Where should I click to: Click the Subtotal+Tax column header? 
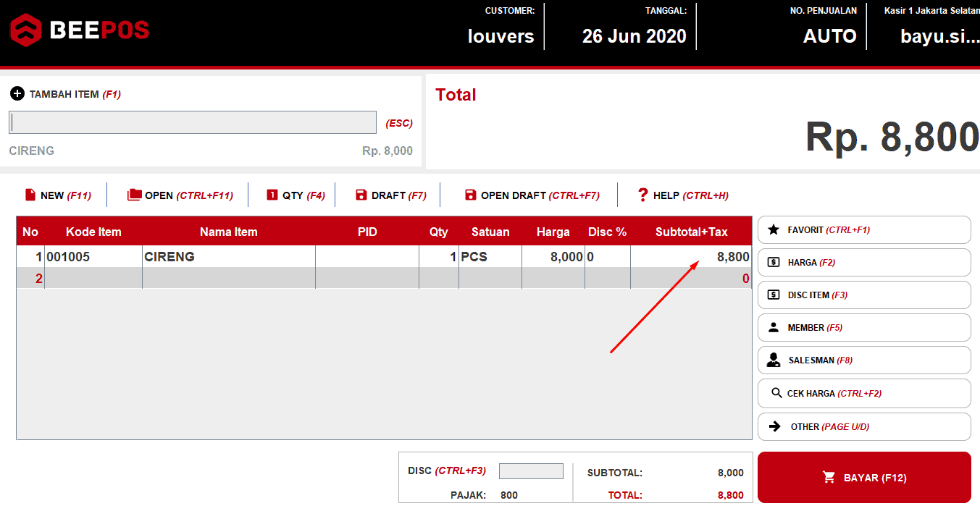tap(692, 232)
